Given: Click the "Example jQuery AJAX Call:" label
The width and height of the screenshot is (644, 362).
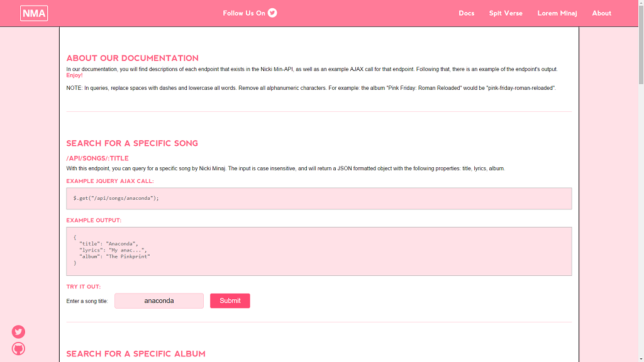Looking at the screenshot, I should [x=110, y=181].
